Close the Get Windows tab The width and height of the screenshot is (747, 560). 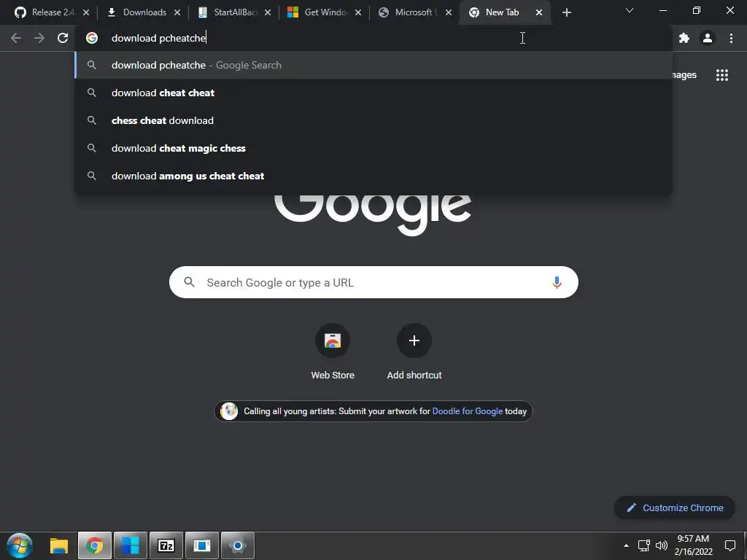pos(358,12)
